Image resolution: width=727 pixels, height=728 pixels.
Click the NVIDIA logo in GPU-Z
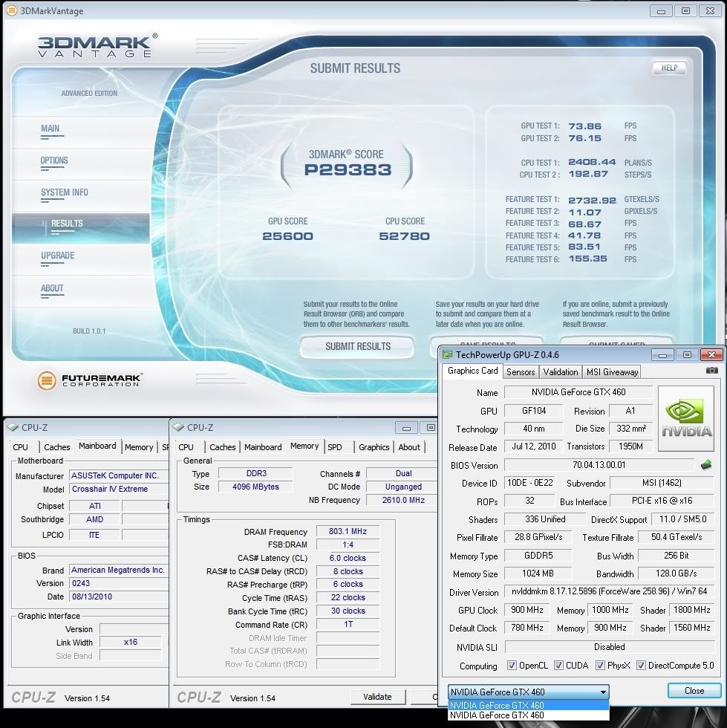685,418
